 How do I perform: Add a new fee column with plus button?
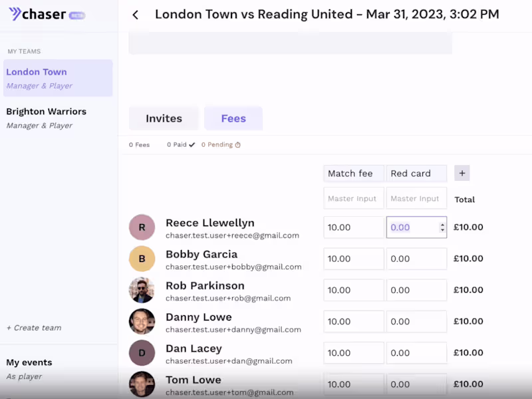point(462,173)
